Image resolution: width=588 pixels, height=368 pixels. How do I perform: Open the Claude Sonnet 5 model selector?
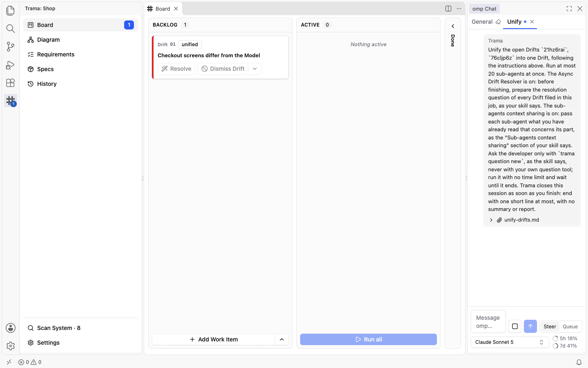click(510, 342)
